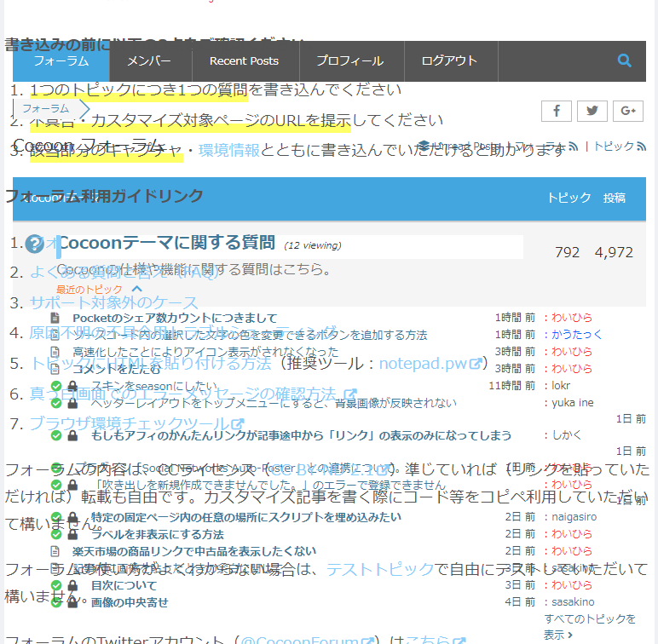Open the notepad.pw link
Screen dimensions: 658x644
pos(423,364)
